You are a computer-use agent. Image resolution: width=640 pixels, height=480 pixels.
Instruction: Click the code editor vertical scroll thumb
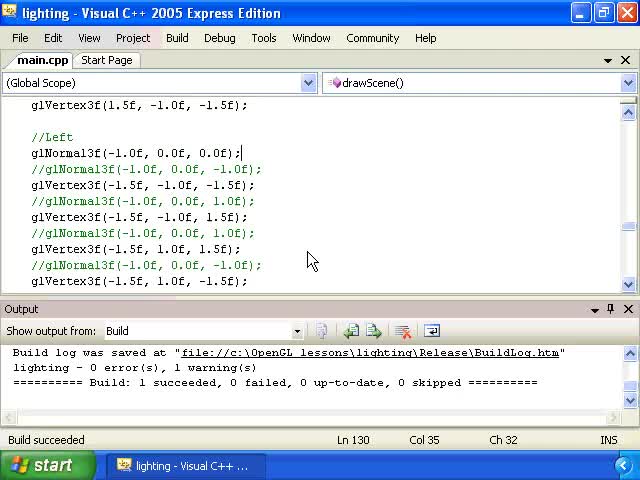click(628, 226)
